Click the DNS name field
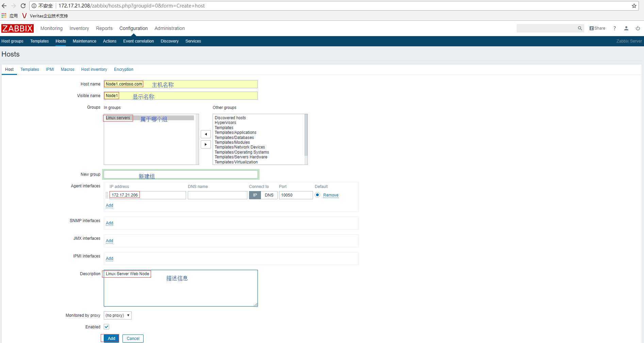This screenshot has width=644, height=343. pyautogui.click(x=217, y=195)
